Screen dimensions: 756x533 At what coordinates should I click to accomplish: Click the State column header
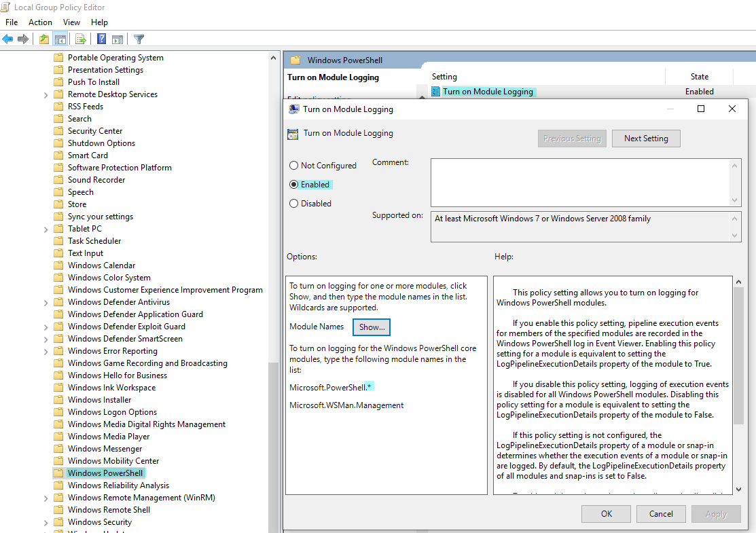699,77
